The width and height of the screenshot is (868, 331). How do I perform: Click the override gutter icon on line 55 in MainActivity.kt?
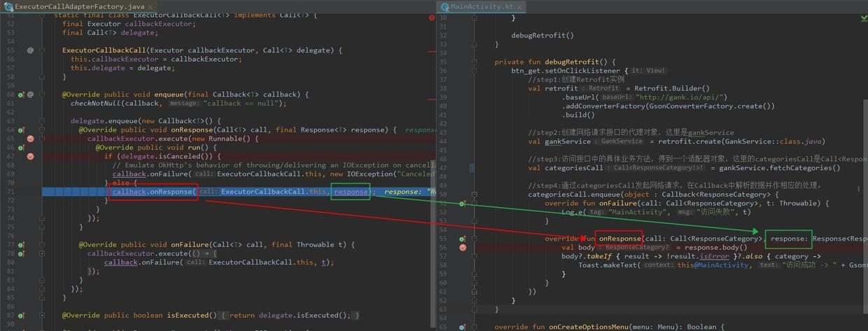pyautogui.click(x=463, y=239)
